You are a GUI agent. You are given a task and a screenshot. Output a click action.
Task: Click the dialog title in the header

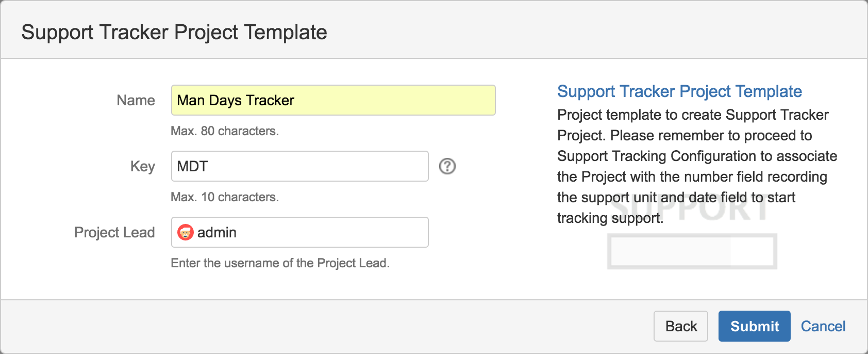174,32
